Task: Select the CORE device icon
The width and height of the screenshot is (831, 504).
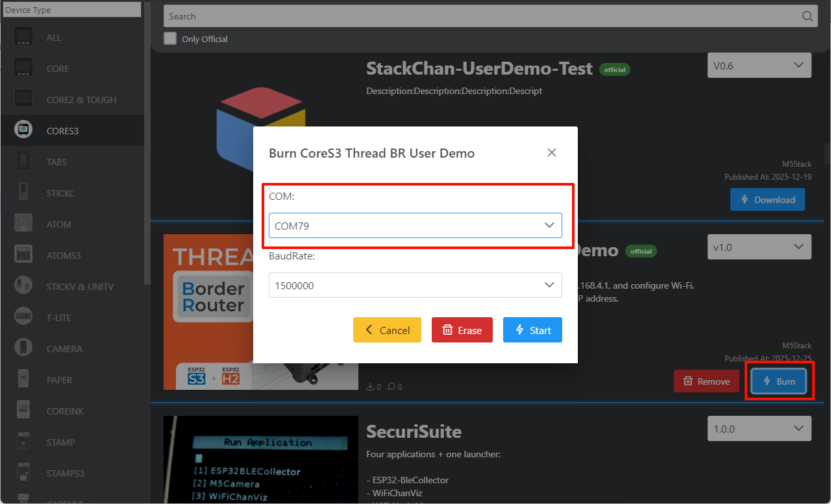Action: (23, 68)
